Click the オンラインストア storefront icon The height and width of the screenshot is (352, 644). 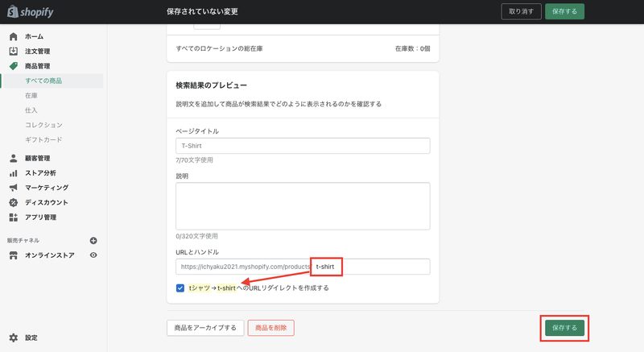pos(13,255)
